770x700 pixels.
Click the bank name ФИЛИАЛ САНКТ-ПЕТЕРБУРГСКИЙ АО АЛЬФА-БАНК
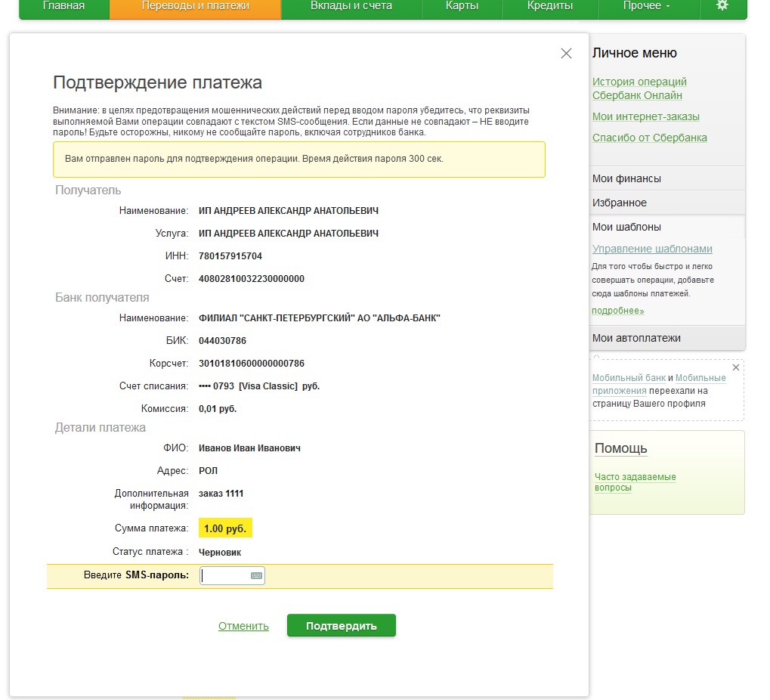[319, 317]
